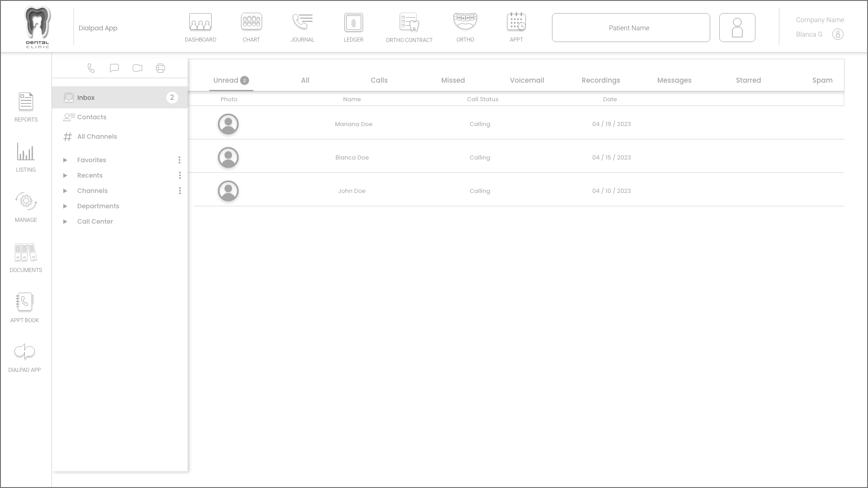868x488 pixels.
Task: Open Documents binders icon in sidebar
Action: 26,252
